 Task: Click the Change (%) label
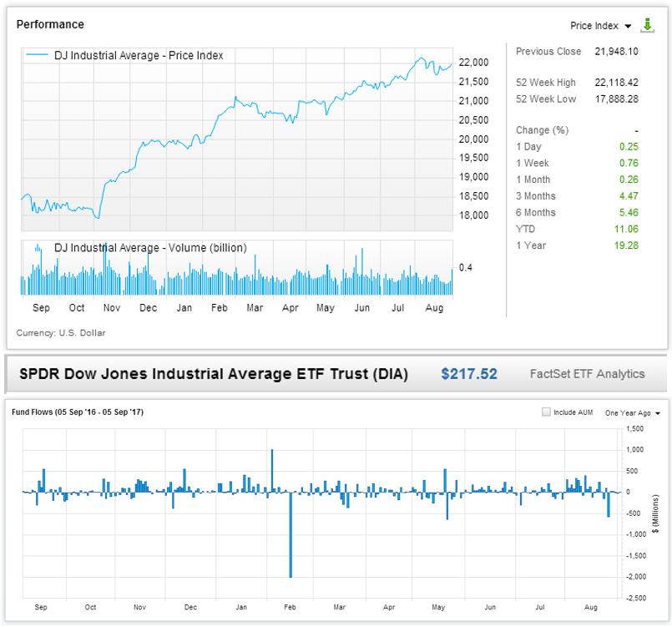[x=542, y=130]
